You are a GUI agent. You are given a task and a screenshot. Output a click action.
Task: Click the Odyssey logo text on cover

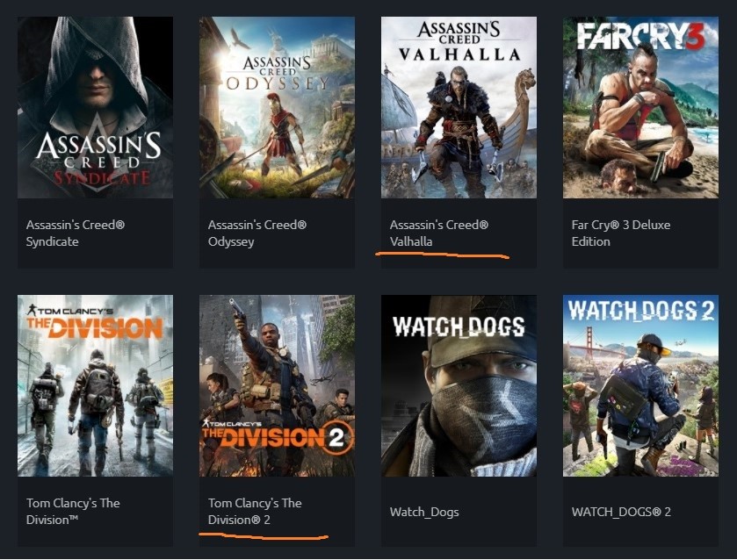(277, 75)
